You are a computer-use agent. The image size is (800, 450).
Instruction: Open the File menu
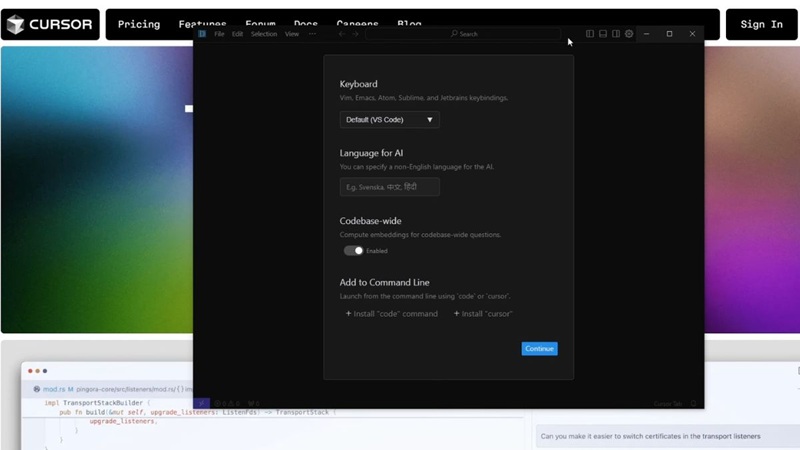coord(219,34)
